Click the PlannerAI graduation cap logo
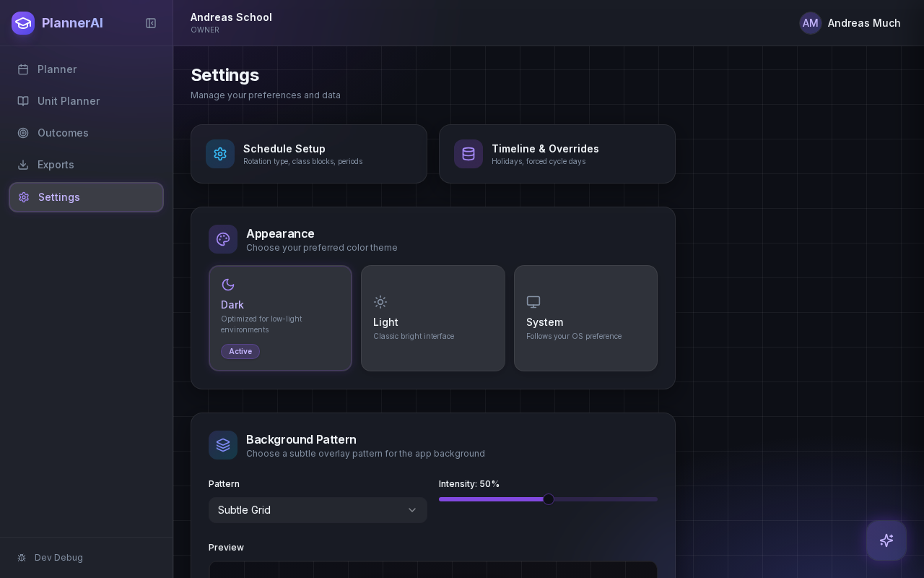Screen dimensions: 924x578 (x=23, y=23)
